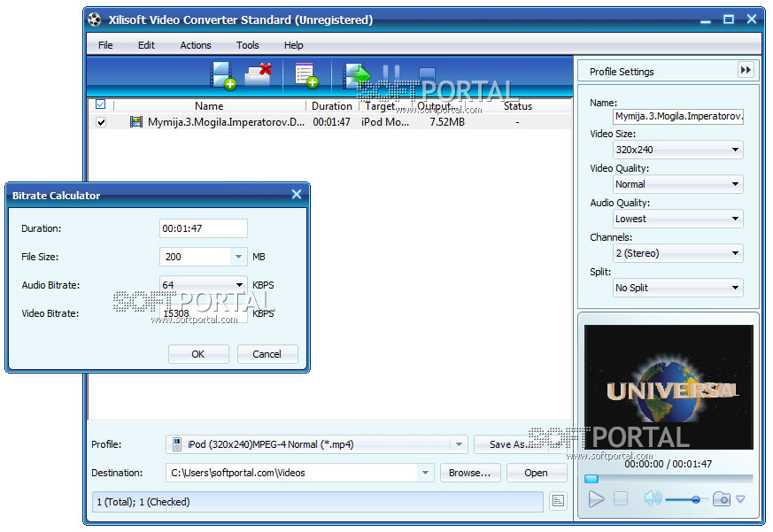Click the Save As... button

click(x=521, y=444)
